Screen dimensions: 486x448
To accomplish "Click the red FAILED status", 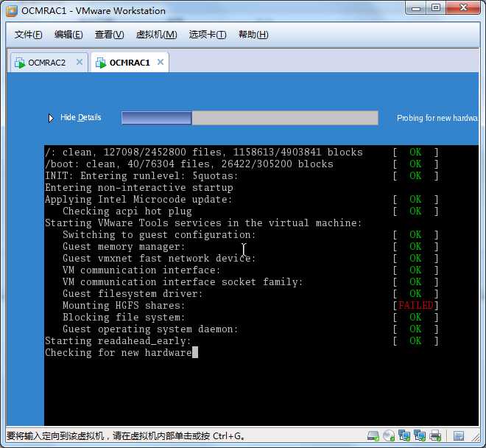I will 415,306.
